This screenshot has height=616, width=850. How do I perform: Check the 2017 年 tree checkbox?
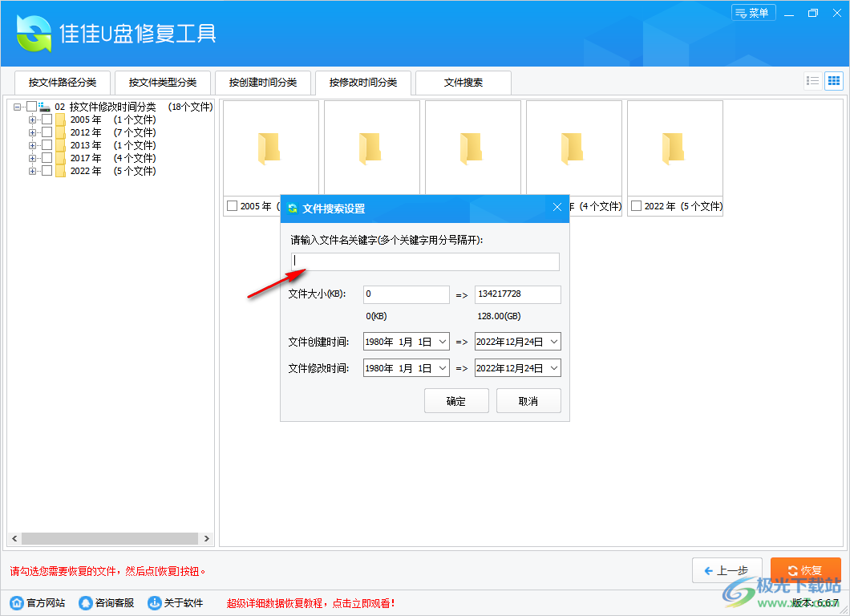coord(47,158)
